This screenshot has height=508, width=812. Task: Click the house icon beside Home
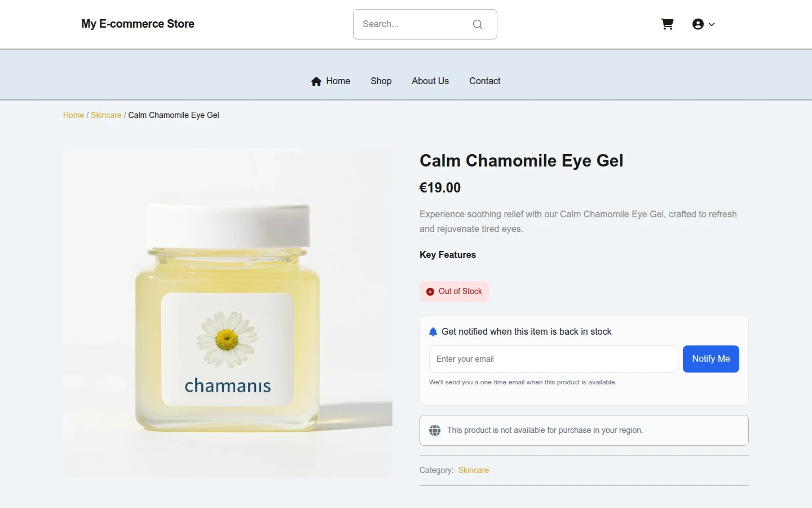click(316, 81)
